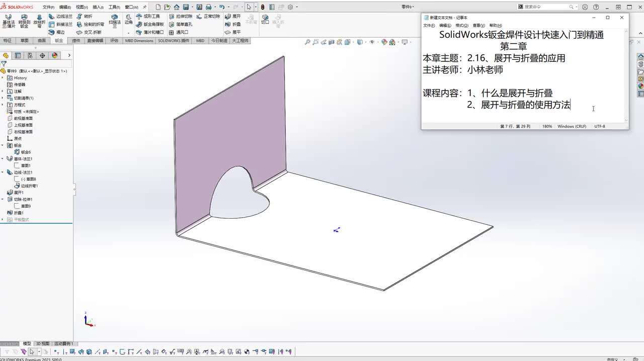
Task: Select 展开1 feature in the tree
Action: tap(16, 193)
